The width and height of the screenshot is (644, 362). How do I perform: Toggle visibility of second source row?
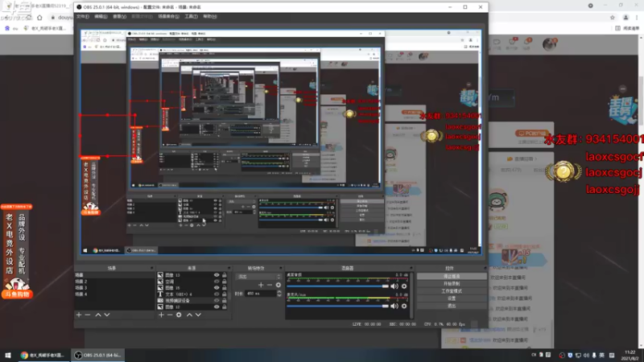coord(217,282)
